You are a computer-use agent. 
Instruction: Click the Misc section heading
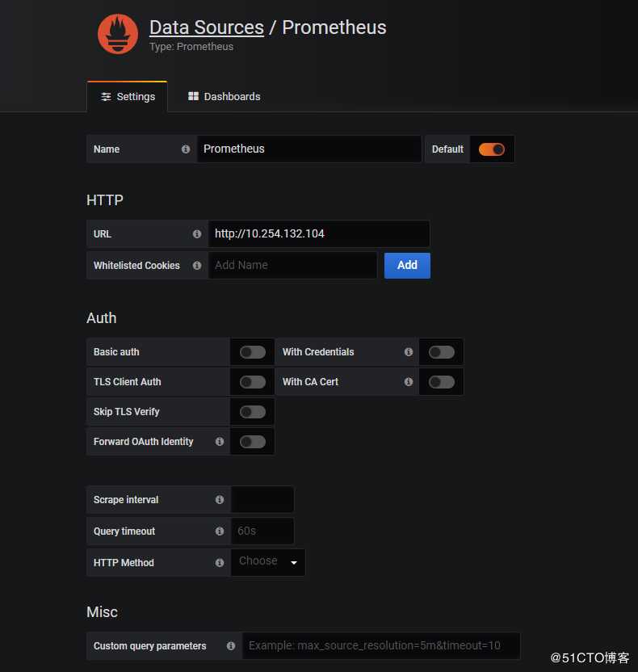102,612
